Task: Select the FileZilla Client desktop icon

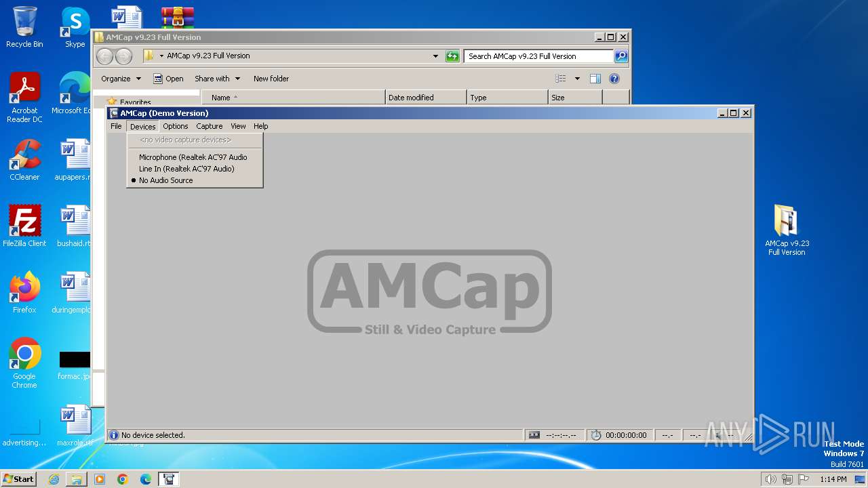Action: 24,226
